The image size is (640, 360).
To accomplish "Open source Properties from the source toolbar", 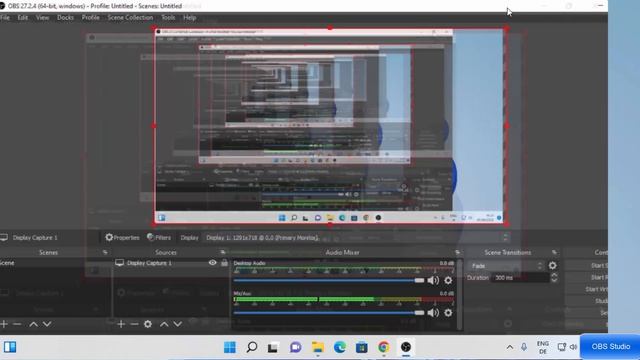I will [122, 238].
